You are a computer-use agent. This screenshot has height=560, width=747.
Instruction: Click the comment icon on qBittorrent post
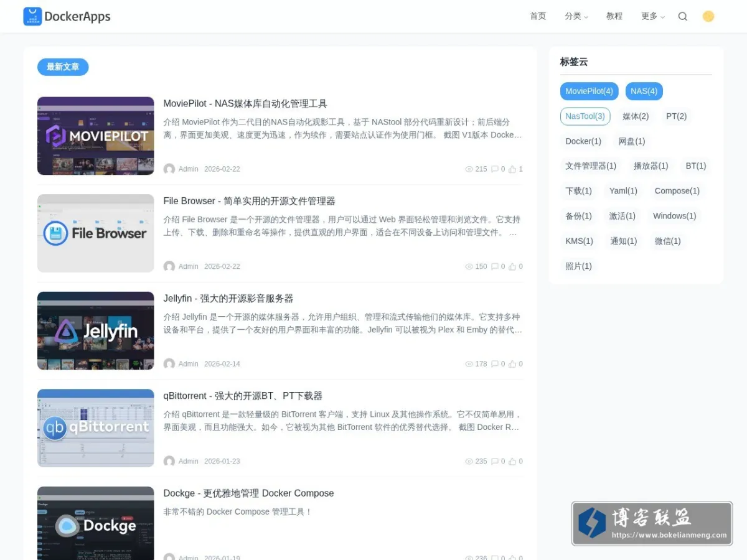click(x=495, y=461)
